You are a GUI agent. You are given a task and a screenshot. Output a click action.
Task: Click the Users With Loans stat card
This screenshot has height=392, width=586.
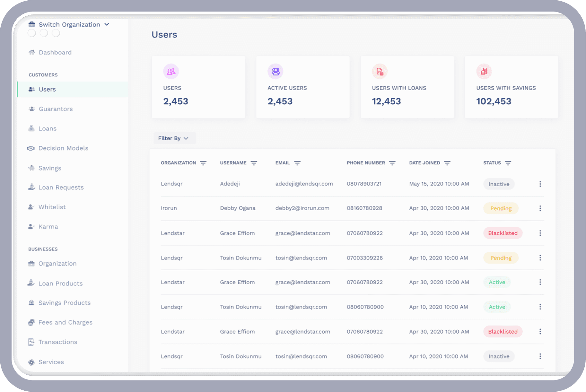pos(407,87)
